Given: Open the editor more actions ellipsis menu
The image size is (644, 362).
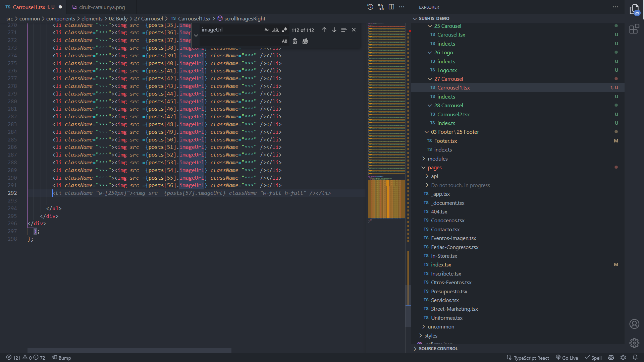Looking at the screenshot, I should [402, 7].
